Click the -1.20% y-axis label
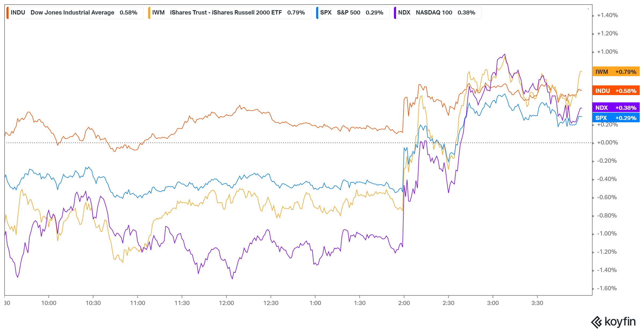644x333 pixels. pyautogui.click(x=607, y=252)
